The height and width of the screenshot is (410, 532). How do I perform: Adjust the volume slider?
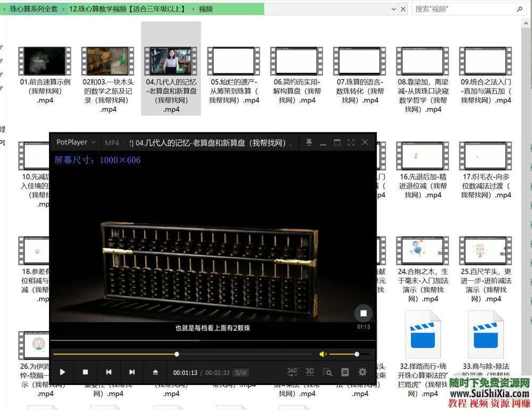pyautogui.click(x=356, y=354)
